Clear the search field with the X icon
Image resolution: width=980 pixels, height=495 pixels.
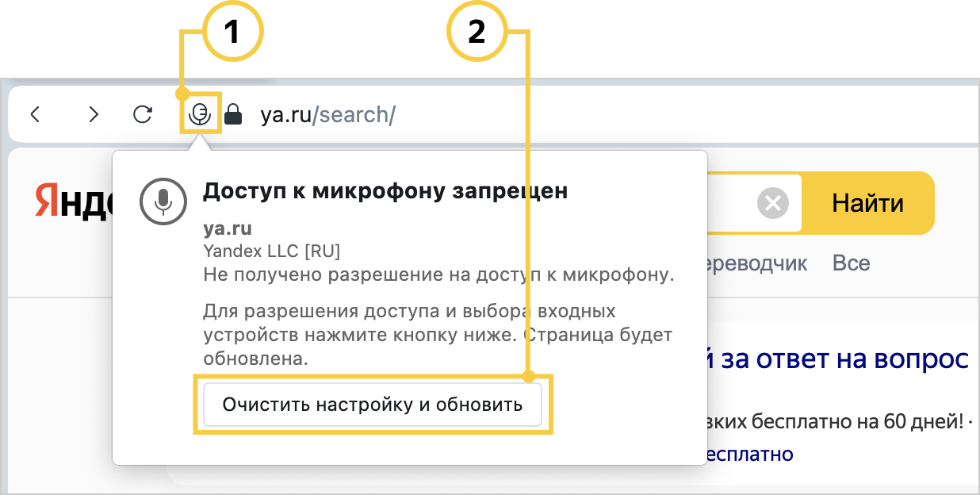(772, 204)
